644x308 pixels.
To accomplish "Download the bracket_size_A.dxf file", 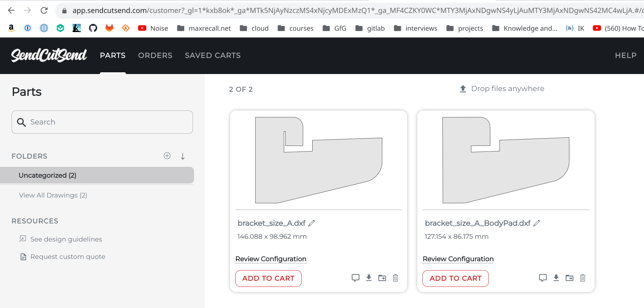I will (x=369, y=278).
